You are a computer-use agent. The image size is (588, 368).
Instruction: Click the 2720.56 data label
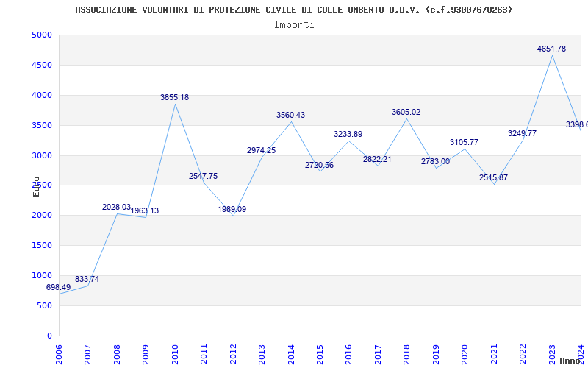point(319,165)
